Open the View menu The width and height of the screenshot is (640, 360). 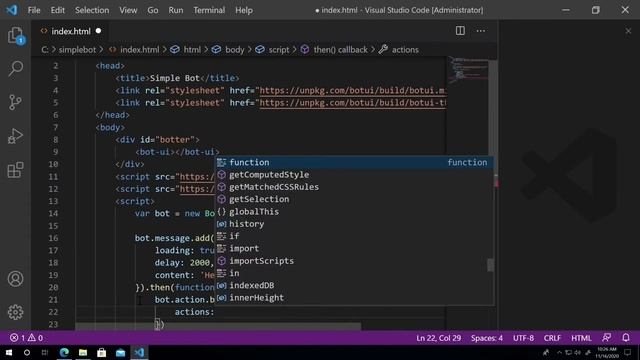tap(128, 10)
